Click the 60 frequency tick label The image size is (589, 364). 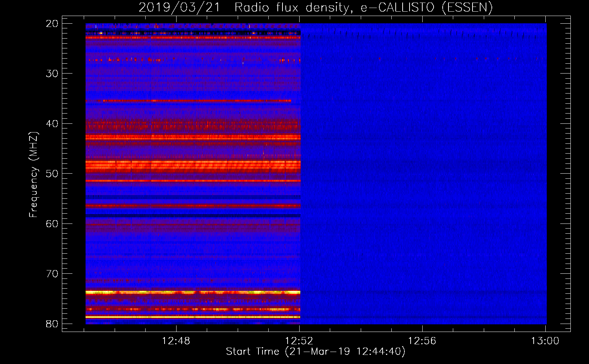point(52,224)
